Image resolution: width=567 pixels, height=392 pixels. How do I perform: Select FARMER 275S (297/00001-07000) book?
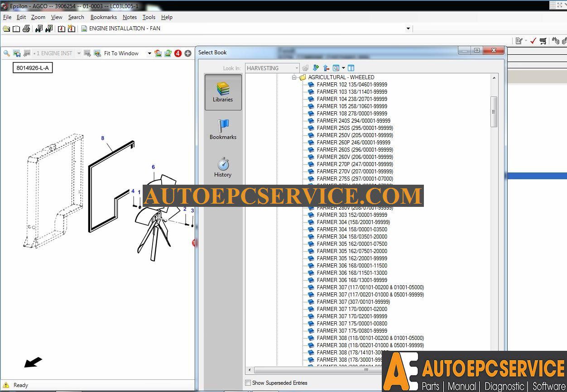click(x=355, y=179)
